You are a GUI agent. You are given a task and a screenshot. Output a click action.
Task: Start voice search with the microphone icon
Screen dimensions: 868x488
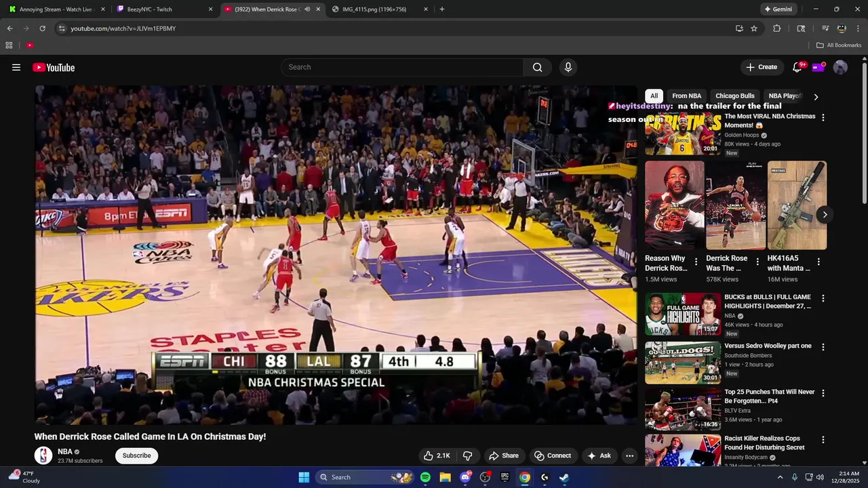[x=568, y=67]
